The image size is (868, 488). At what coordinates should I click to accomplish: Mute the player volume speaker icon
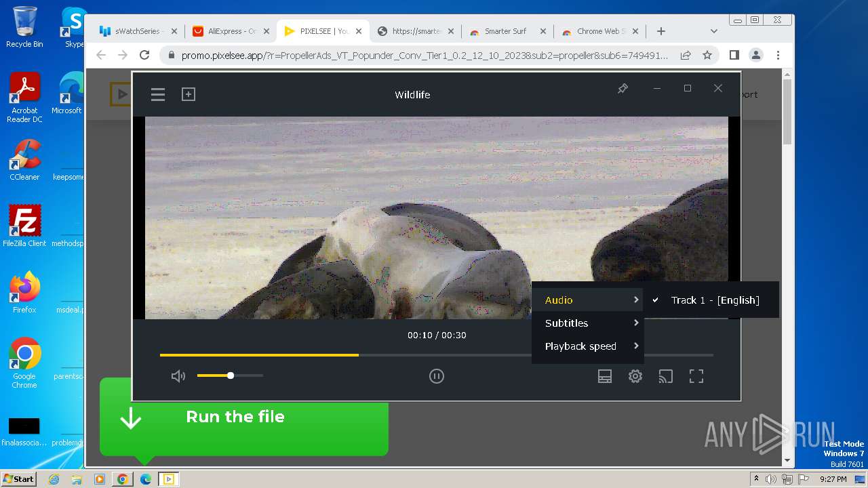click(178, 376)
